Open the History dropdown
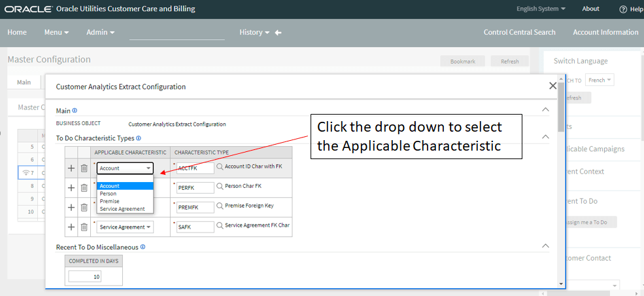Screen dimensions: 644x296 (x=254, y=32)
